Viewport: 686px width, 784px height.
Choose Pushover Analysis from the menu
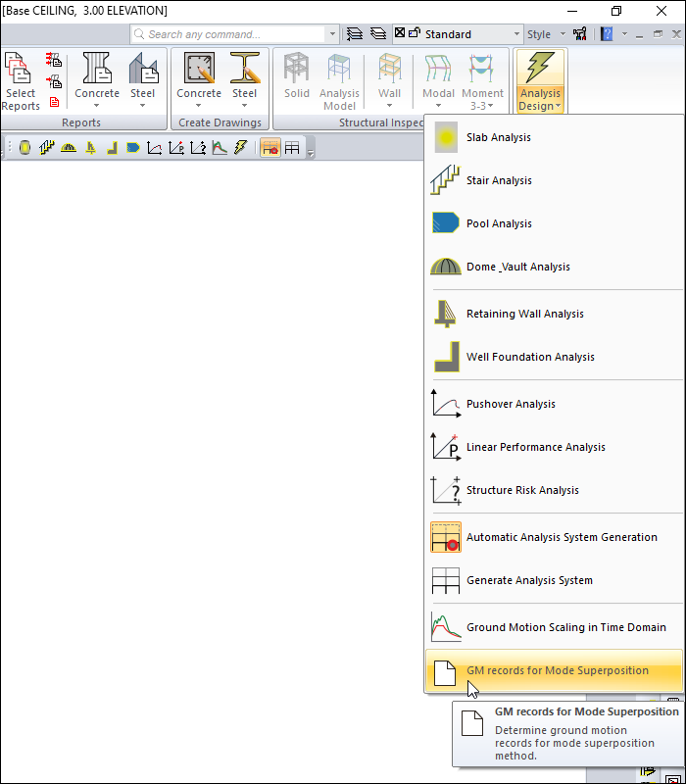click(554, 404)
